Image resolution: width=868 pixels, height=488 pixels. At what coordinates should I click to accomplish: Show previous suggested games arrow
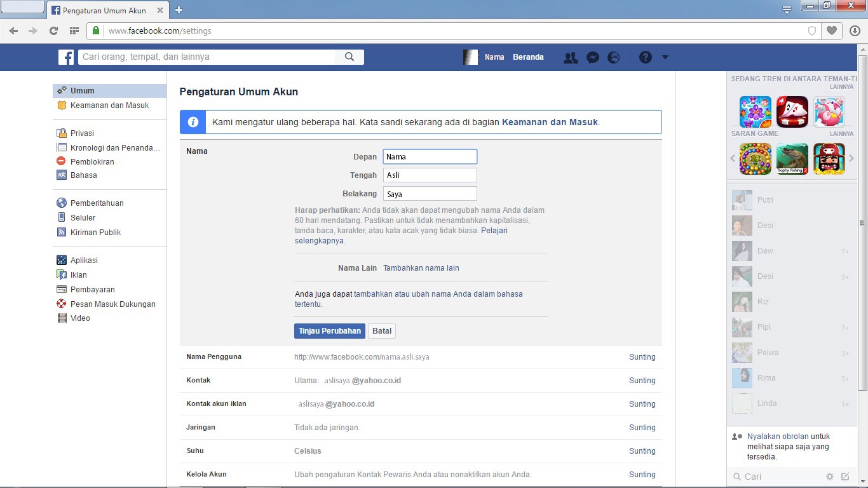[x=733, y=158]
